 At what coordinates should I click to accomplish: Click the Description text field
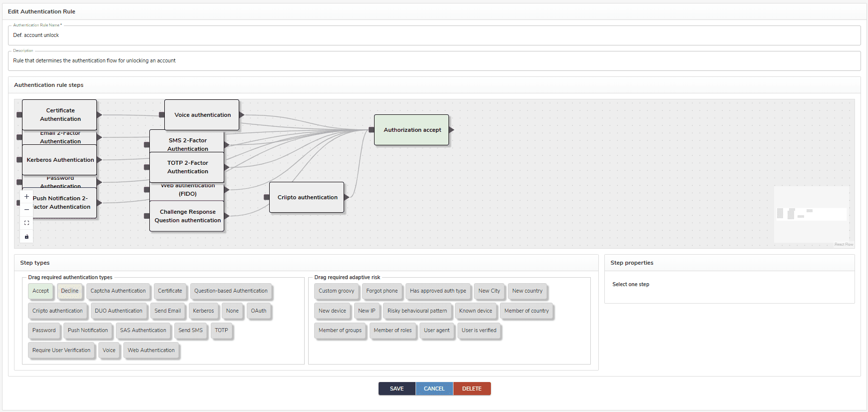click(x=434, y=61)
